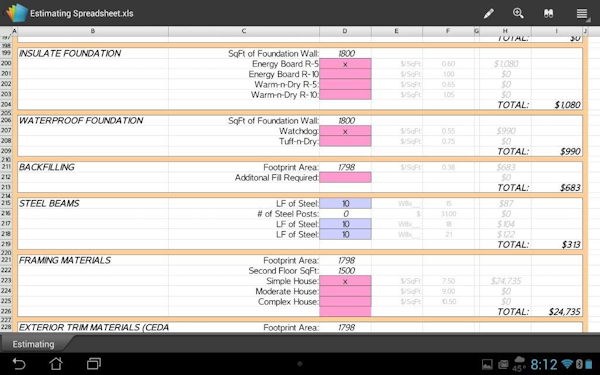Toggle the Moderate House selection cell
600x375 pixels.
(345, 291)
